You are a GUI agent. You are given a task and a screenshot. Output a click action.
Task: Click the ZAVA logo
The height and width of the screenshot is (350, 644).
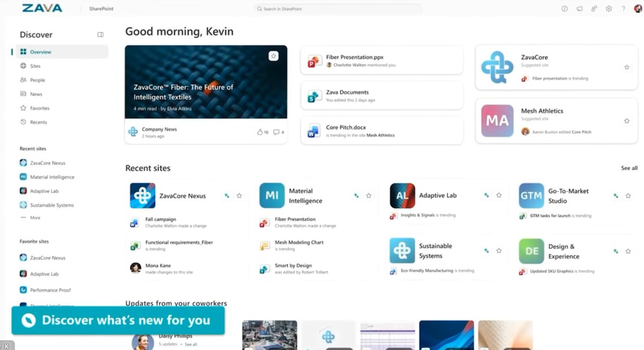42,8
